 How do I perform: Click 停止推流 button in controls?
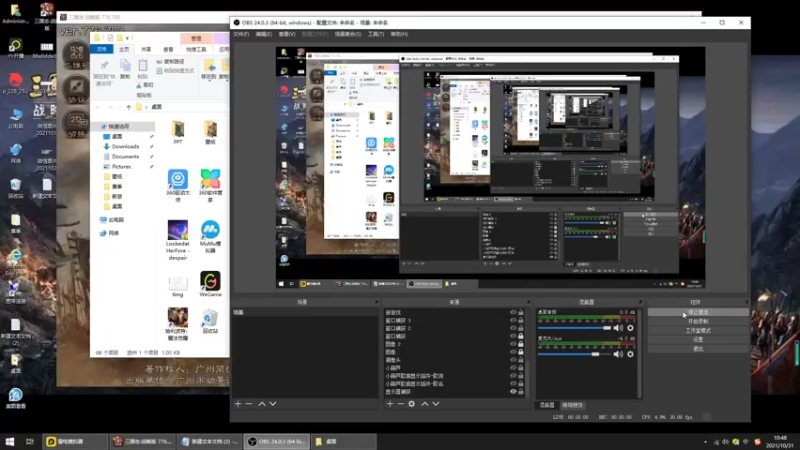(x=698, y=312)
